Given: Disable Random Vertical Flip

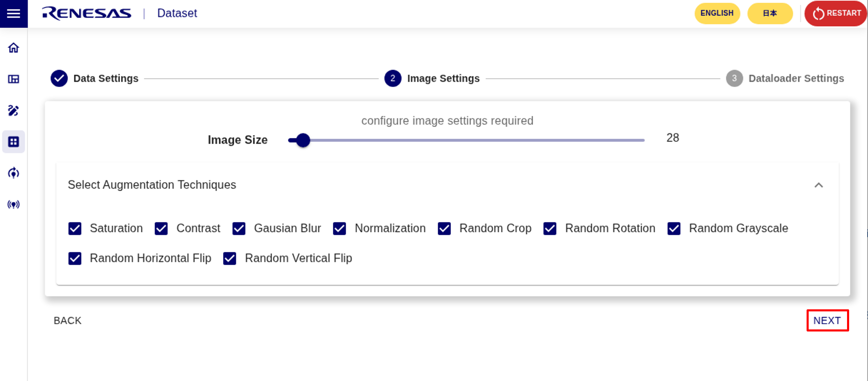Looking at the screenshot, I should [230, 259].
